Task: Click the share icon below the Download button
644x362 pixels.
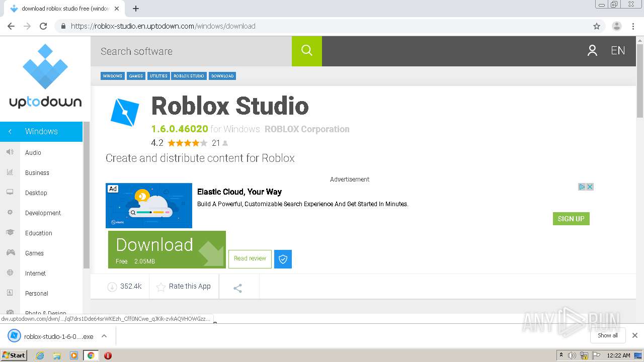Action: tap(237, 286)
